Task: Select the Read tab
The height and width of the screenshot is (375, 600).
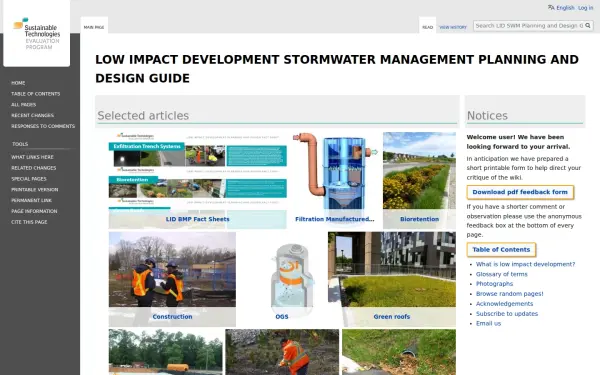Action: pos(427,27)
